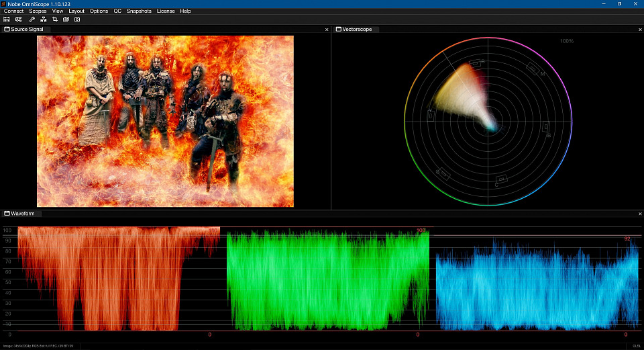Click the green channel 100 peak value
Screen dimensions: 644x350
[x=421, y=230]
